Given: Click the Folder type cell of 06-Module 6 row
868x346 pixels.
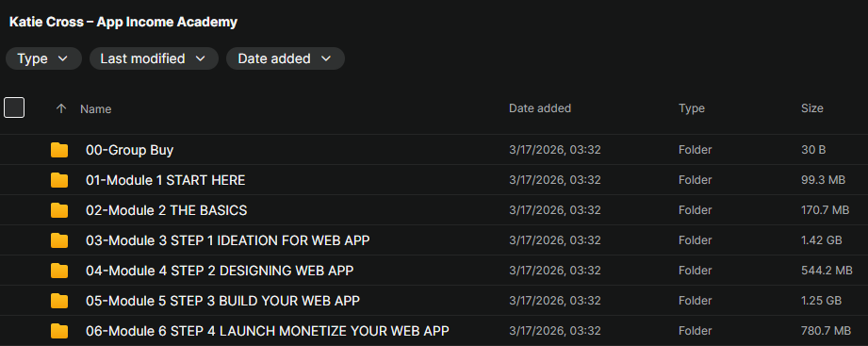Looking at the screenshot, I should pos(695,331).
